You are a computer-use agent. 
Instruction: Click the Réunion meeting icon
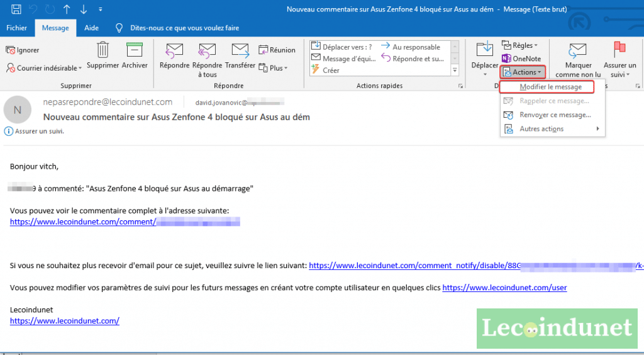pos(277,50)
